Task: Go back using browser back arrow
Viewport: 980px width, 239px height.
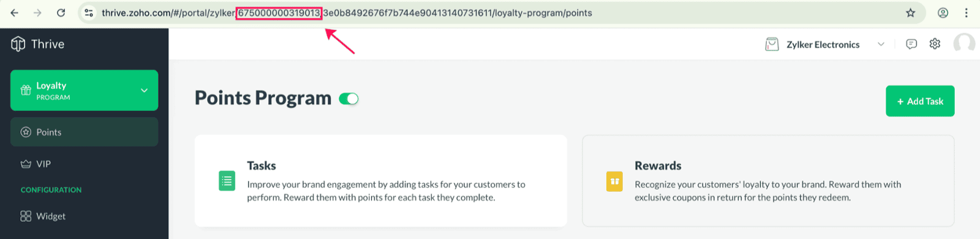Action: (x=15, y=13)
